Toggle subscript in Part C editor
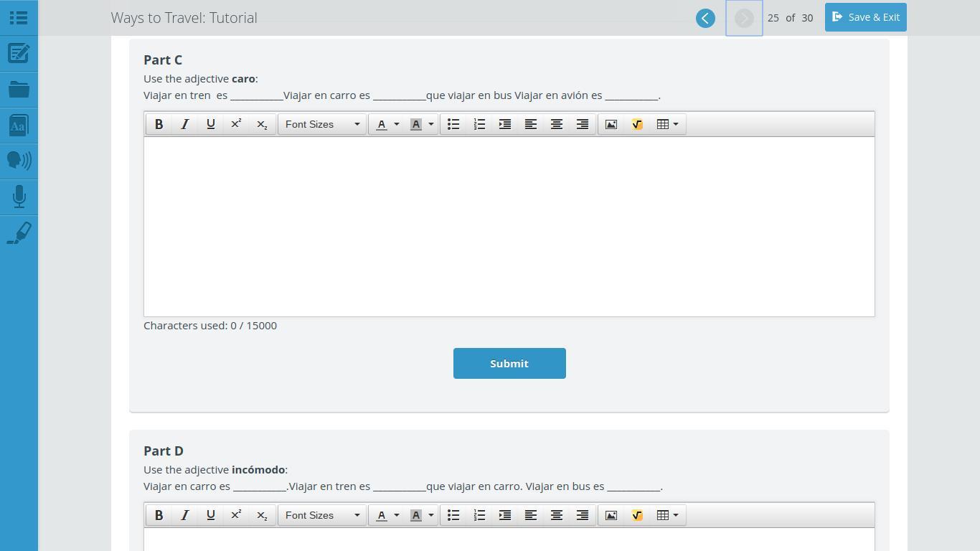This screenshot has width=980, height=551. point(262,124)
